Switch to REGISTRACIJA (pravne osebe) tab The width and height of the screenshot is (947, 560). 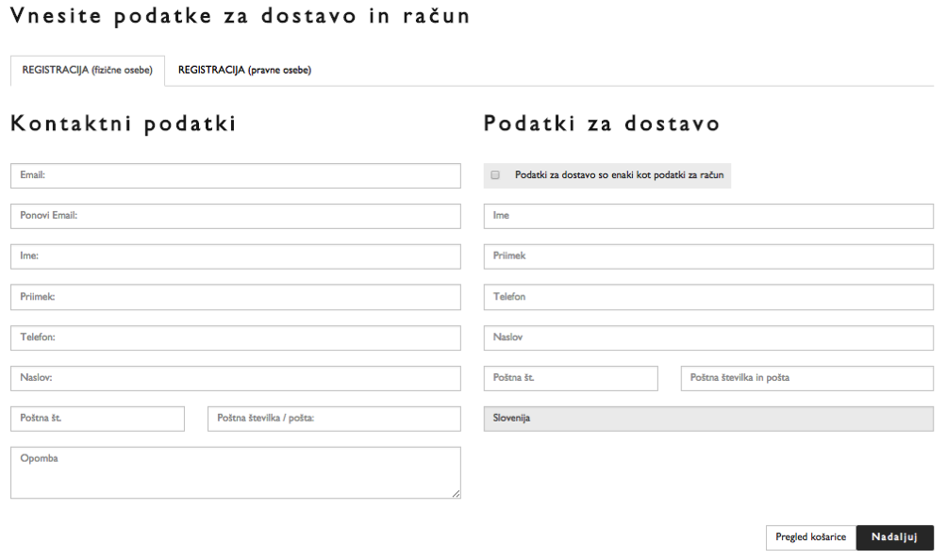click(244, 70)
